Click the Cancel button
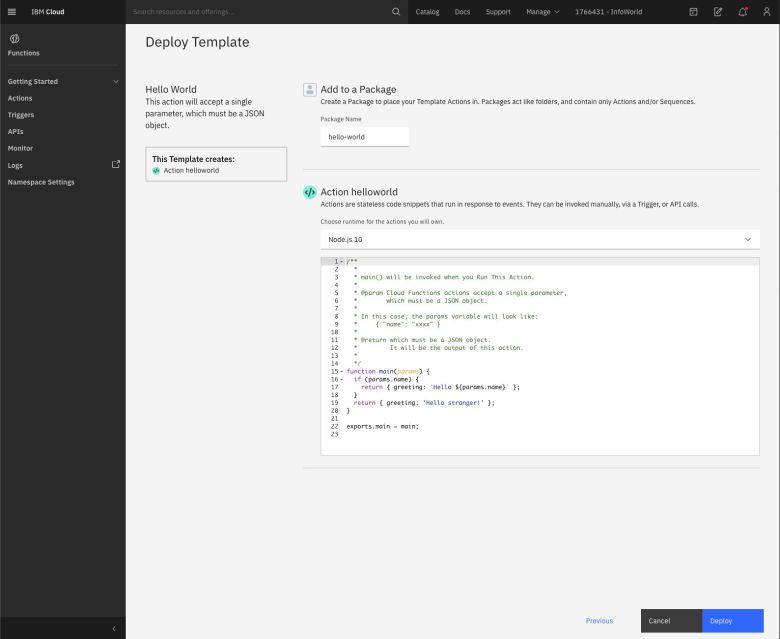Image resolution: width=780 pixels, height=639 pixels. [x=671, y=621]
